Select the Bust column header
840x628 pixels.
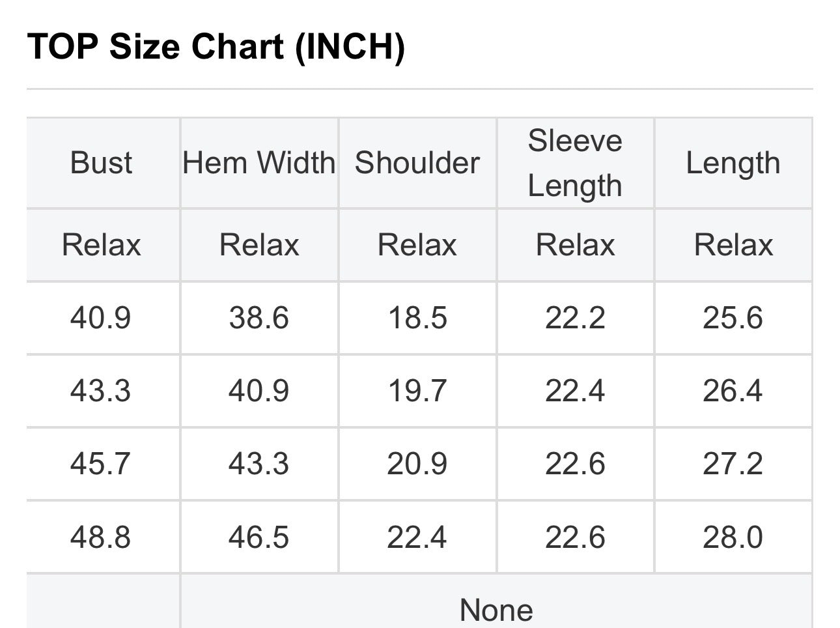pyautogui.click(x=102, y=163)
